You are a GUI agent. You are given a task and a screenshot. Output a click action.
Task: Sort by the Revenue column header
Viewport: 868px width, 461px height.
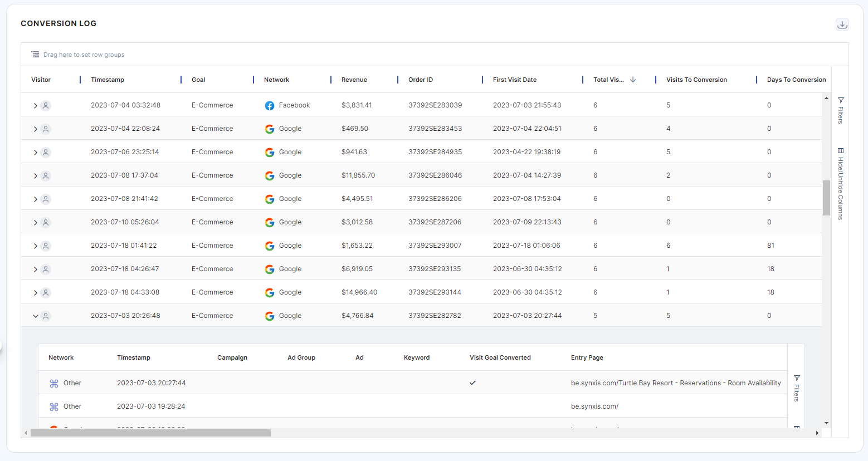click(x=354, y=80)
